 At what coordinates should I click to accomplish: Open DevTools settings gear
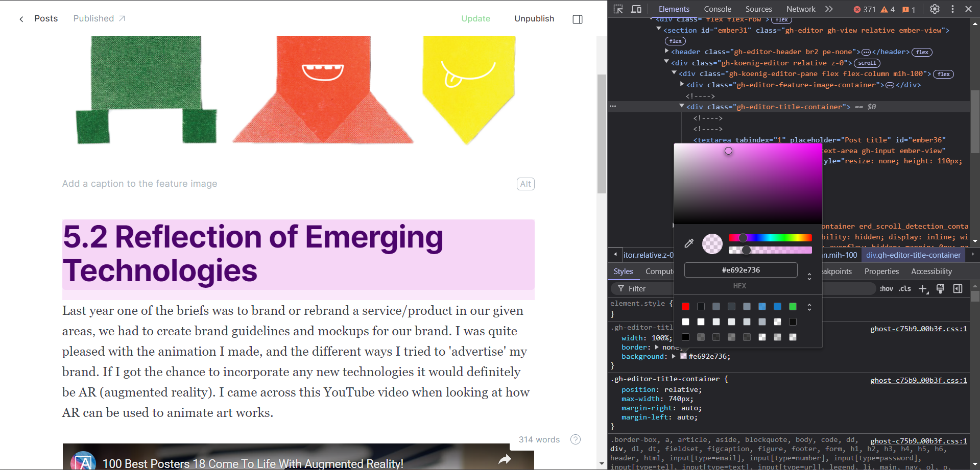pos(935,9)
